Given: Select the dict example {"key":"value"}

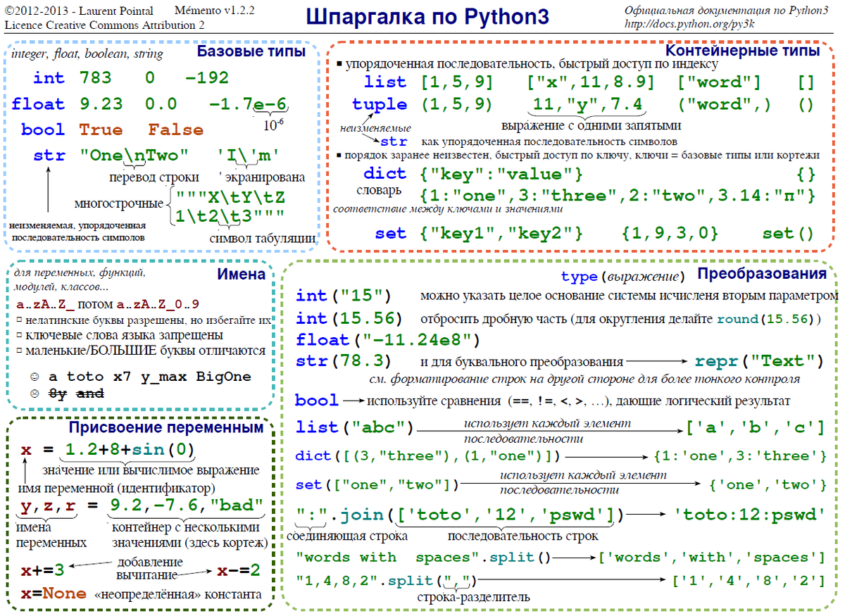Looking at the screenshot, I should (501, 174).
